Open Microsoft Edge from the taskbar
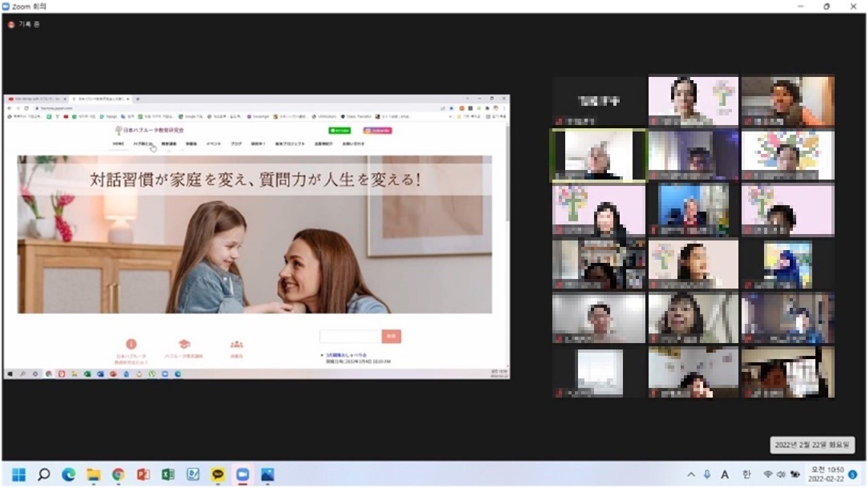 pyautogui.click(x=69, y=475)
